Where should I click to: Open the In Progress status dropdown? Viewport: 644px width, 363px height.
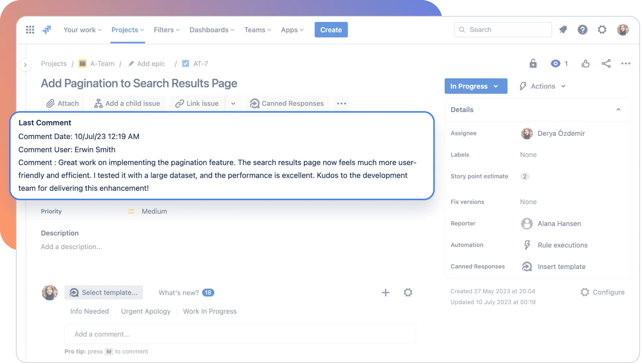click(475, 86)
